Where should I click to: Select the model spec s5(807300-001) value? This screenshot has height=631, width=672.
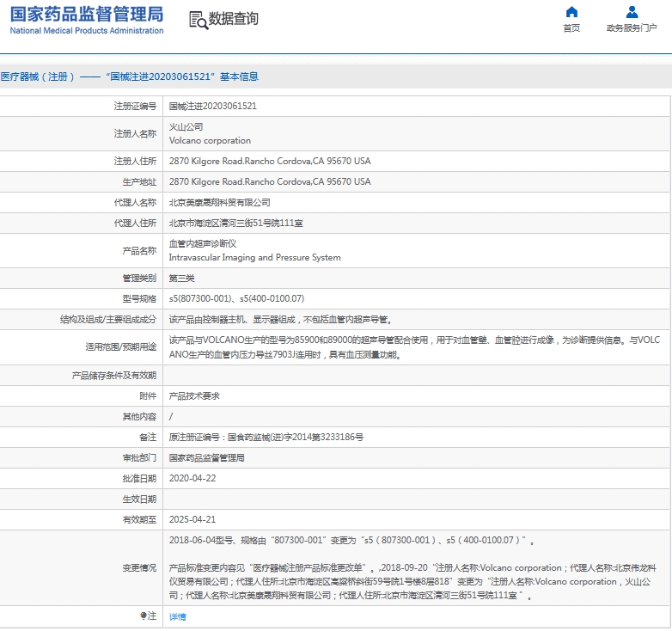236,298
